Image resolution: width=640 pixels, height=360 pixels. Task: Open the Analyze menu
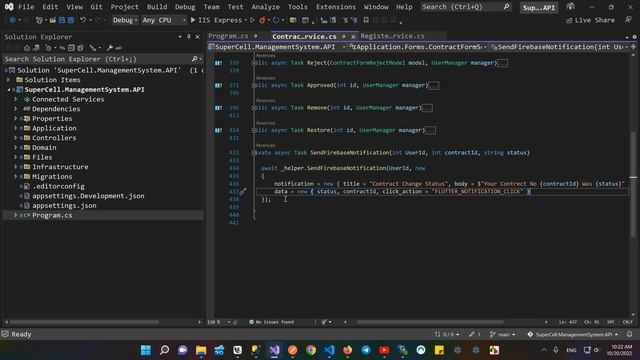pos(265,7)
